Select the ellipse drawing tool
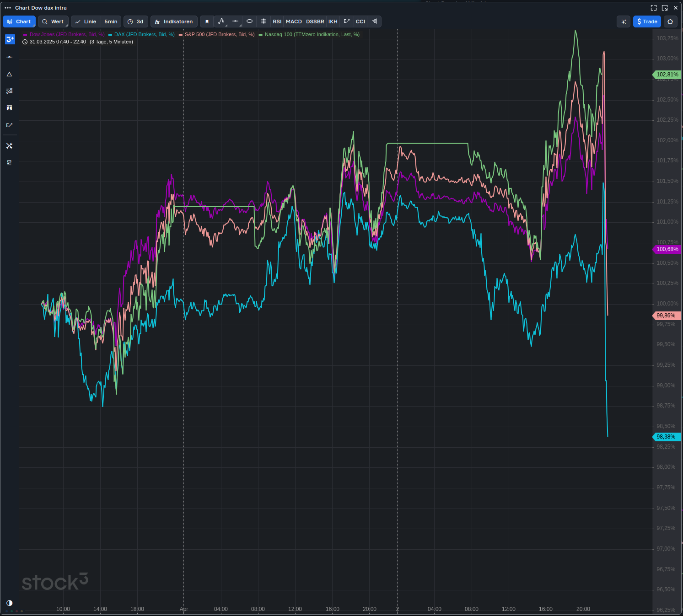683x616 pixels. [x=249, y=21]
